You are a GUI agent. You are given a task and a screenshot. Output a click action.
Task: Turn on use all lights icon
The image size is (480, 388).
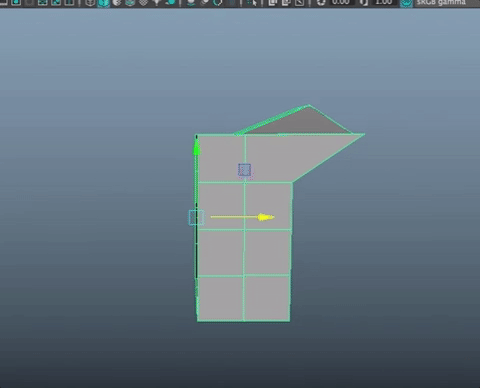157,3
